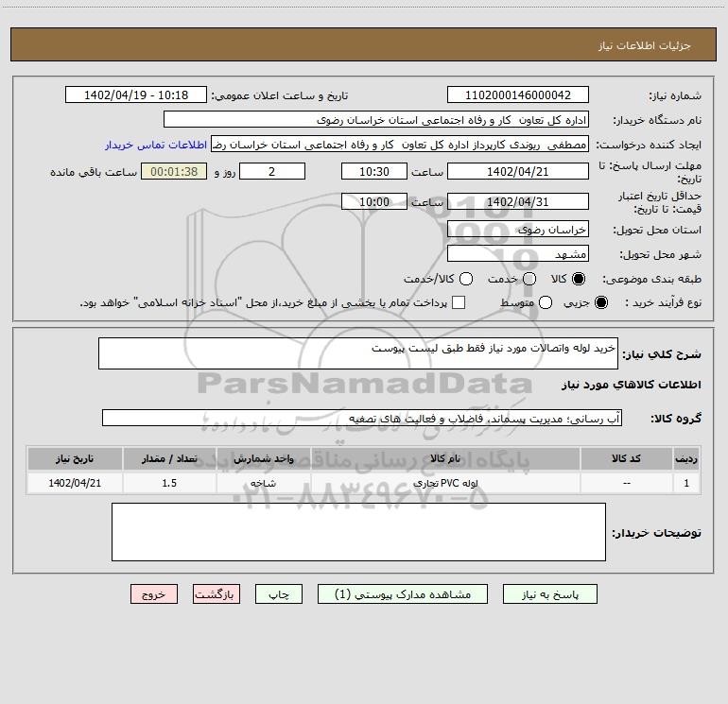Click the response time 10:30 field
This screenshot has height=704, width=728.
pos(374,171)
